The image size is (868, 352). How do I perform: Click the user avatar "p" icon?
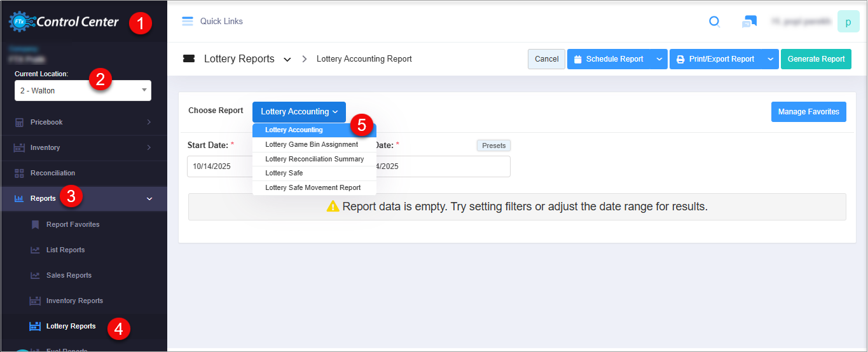point(848,22)
